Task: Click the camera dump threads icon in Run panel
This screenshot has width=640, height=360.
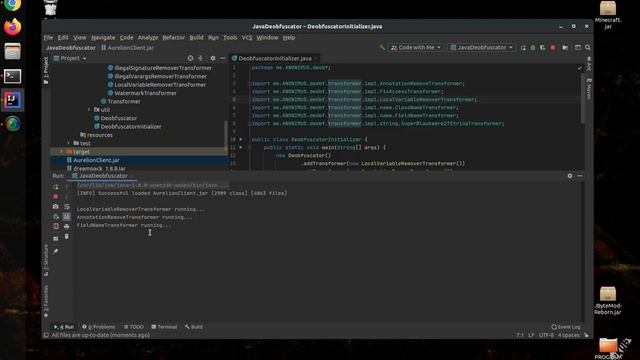Action: tap(56, 207)
